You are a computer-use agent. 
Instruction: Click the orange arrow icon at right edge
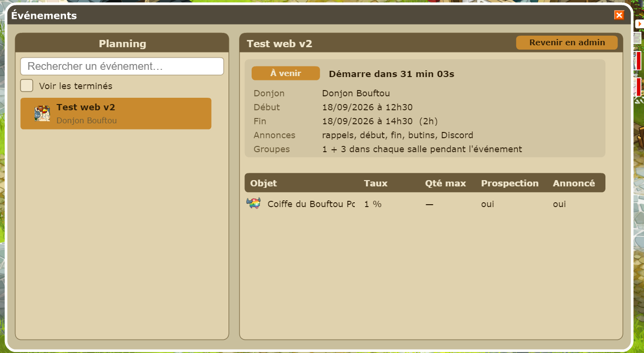pos(639,24)
